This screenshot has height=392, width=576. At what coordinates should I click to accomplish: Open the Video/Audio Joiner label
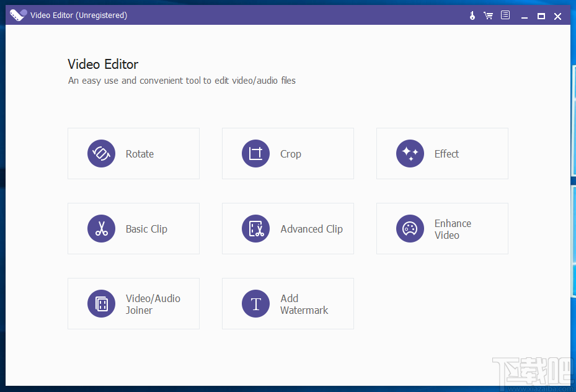click(x=153, y=304)
